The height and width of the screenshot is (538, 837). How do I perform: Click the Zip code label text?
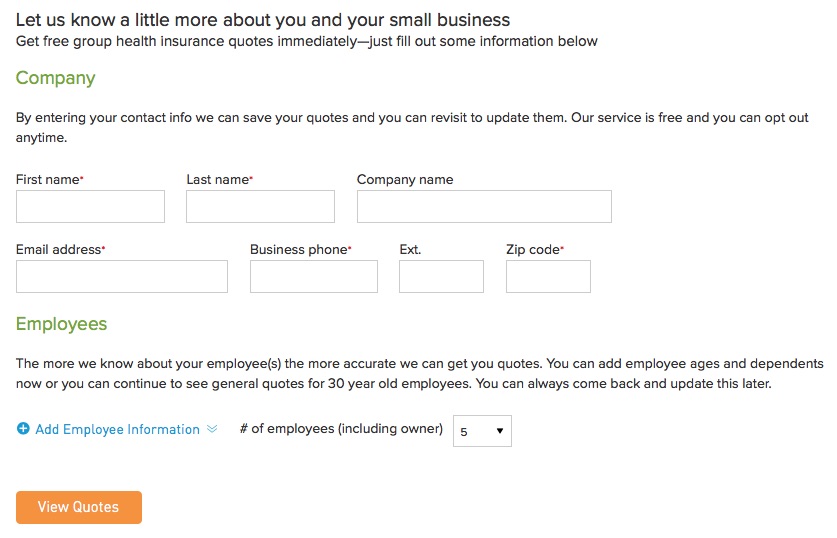[x=535, y=249]
